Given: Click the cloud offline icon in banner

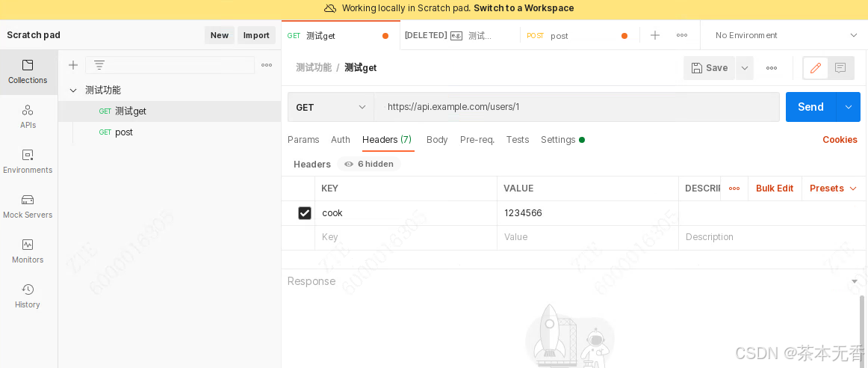Looking at the screenshot, I should click(x=330, y=8).
